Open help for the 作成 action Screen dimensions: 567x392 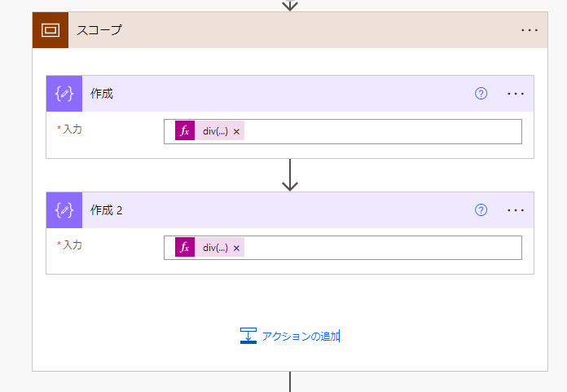click(x=481, y=94)
